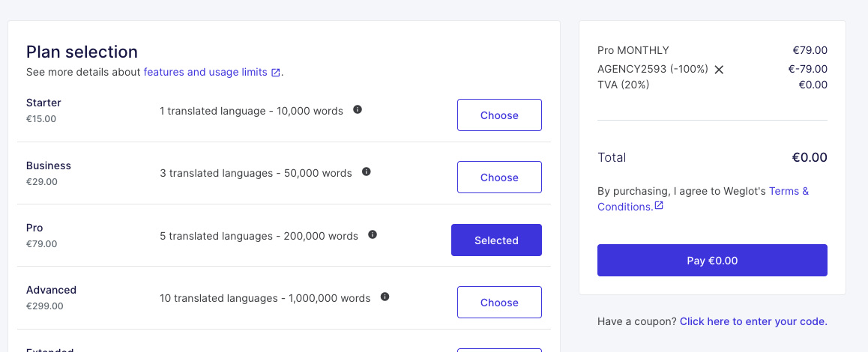This screenshot has width=868, height=352.
Task: Open Weglot's Terms & Conditions link
Action: tap(789, 191)
